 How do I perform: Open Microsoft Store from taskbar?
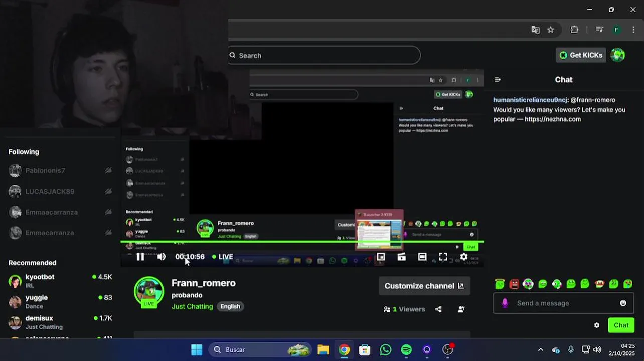point(365,350)
